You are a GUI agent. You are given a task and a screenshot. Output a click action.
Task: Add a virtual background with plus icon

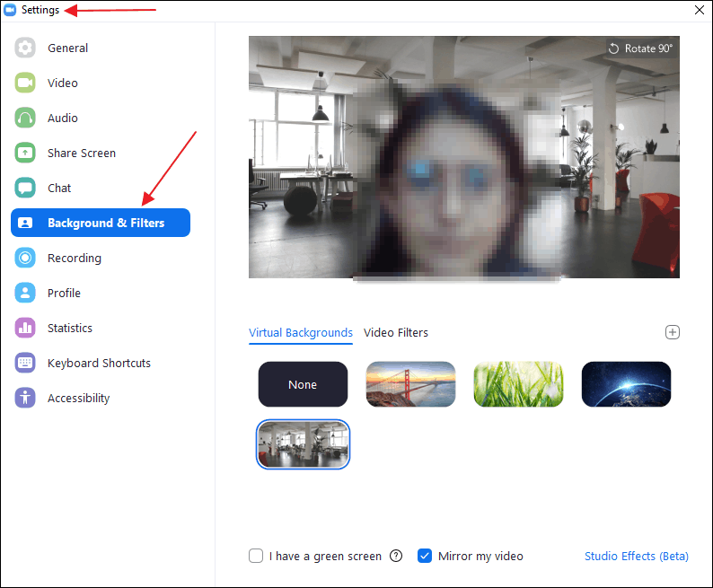coord(672,332)
